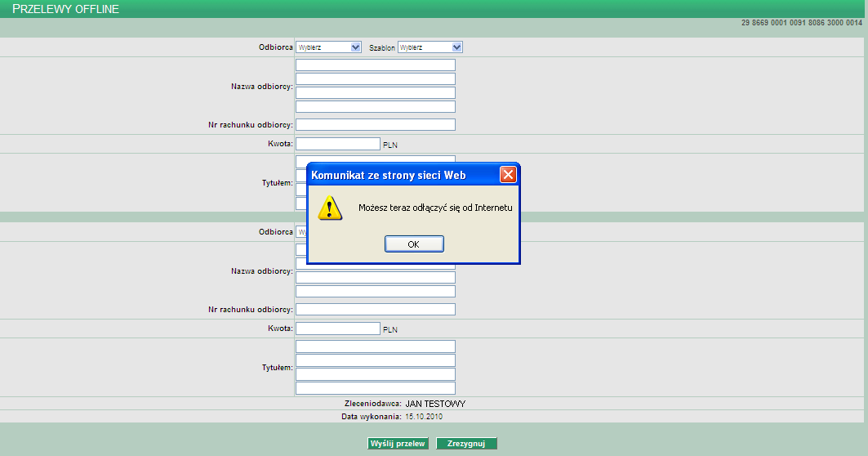Click third line of top Nazwa odbiorcy
The width and height of the screenshot is (868, 456).
(376, 92)
